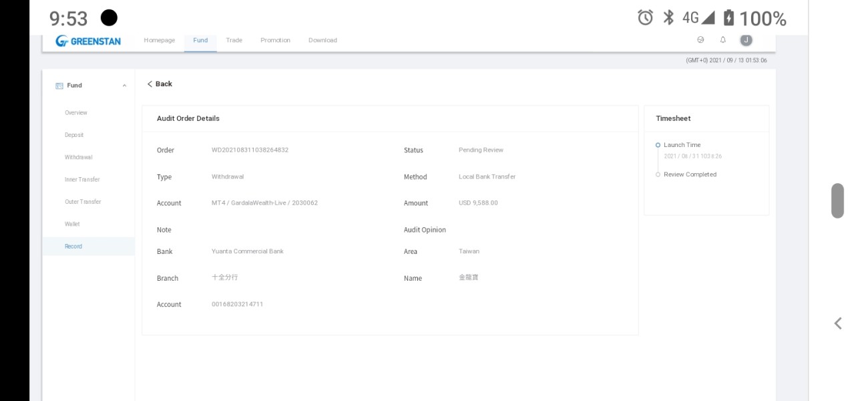Click the page scrollbar handle
This screenshot has height=401, width=868.
tap(837, 200)
